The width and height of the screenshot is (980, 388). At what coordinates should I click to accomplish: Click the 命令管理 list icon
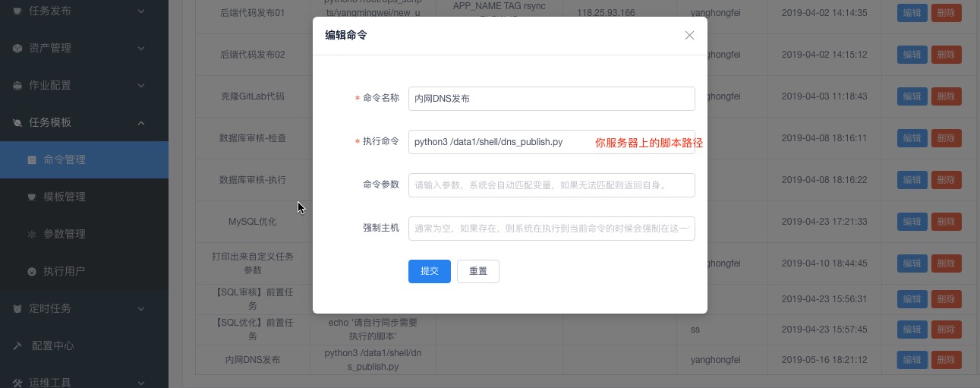[x=31, y=160]
